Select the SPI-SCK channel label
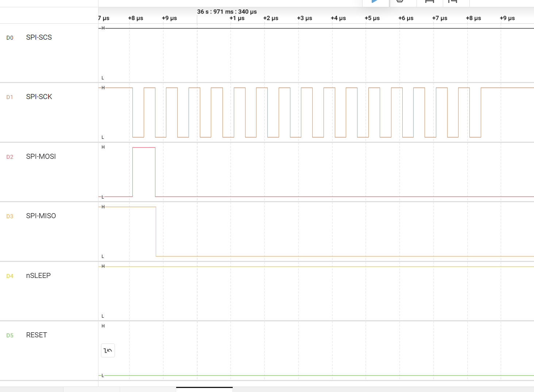 tap(39, 97)
